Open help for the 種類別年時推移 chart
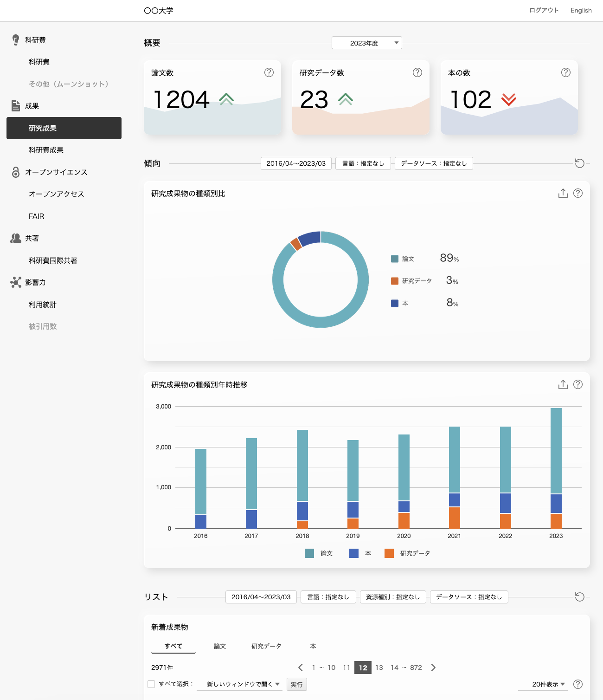Viewport: 603px width, 700px height. (578, 384)
